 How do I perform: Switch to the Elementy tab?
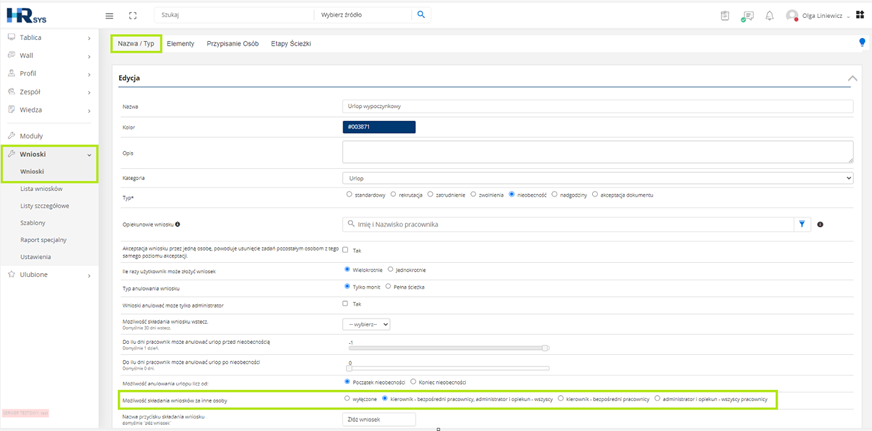tap(181, 43)
